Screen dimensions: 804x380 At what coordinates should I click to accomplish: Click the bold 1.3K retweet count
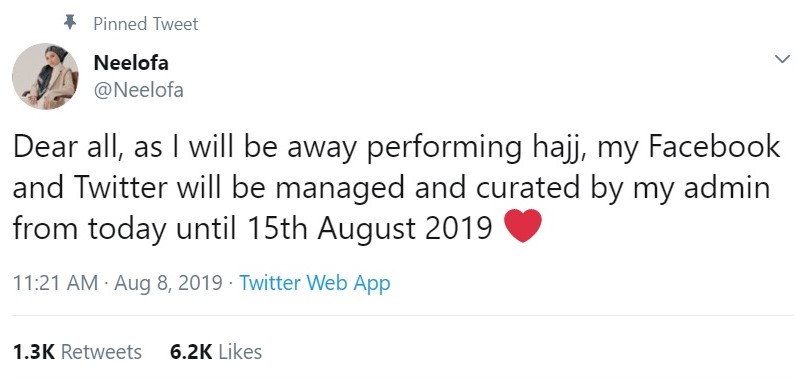tap(33, 352)
